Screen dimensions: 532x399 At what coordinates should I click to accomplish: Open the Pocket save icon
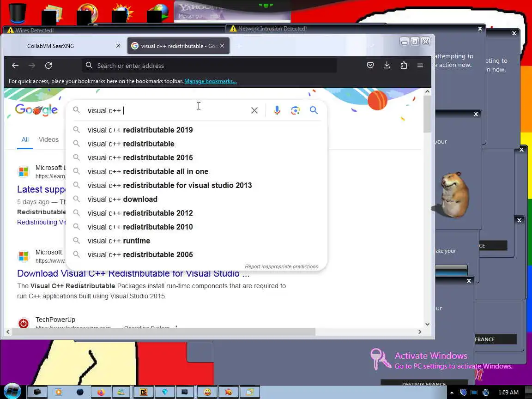coord(370,65)
